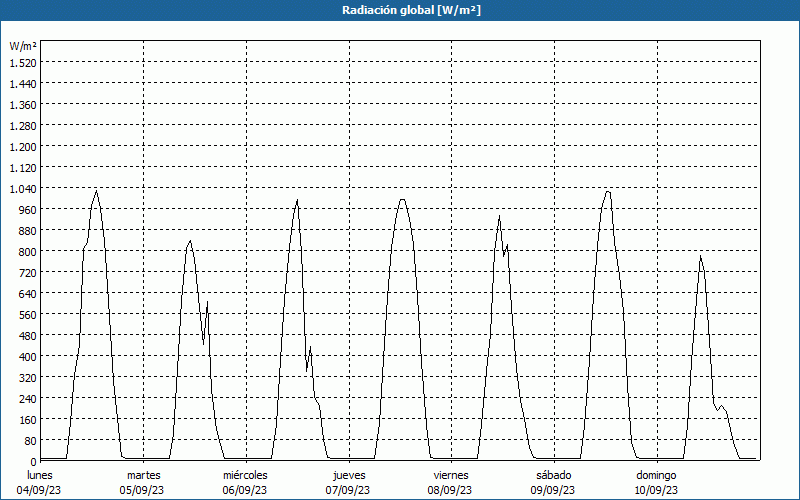
Task: Click the 480 y-axis label
Action: coord(28,336)
